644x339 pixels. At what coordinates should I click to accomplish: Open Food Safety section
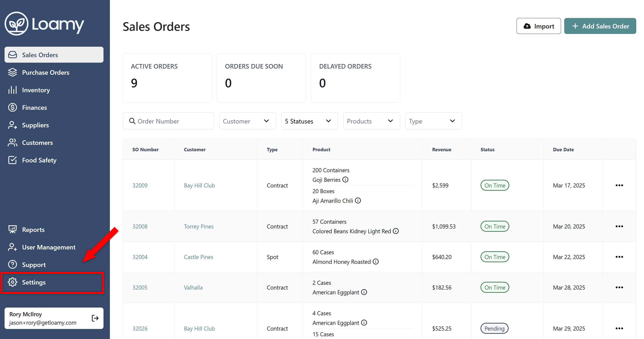coord(54,160)
